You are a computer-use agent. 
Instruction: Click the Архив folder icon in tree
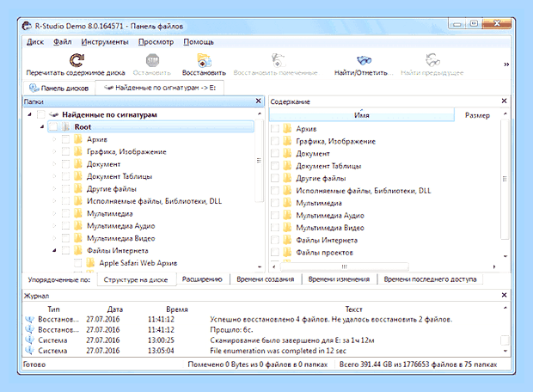pyautogui.click(x=78, y=139)
